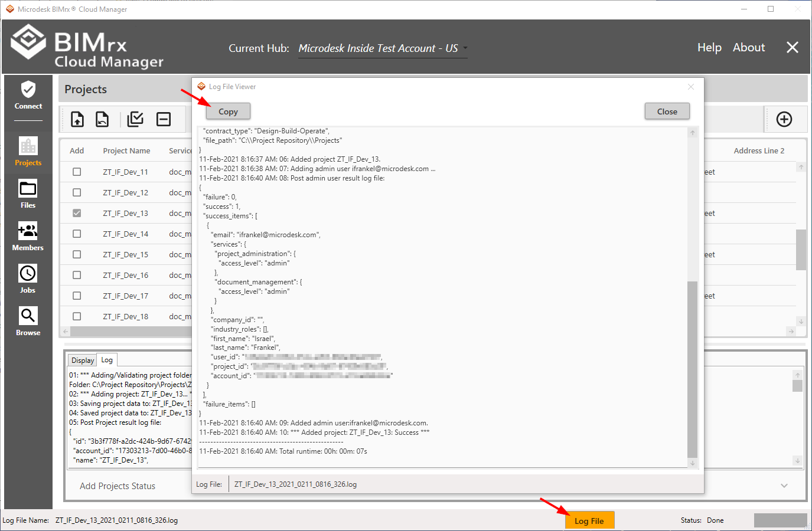Click the Address Line 2 column header
This screenshot has width=812, height=531.
pyautogui.click(x=759, y=150)
